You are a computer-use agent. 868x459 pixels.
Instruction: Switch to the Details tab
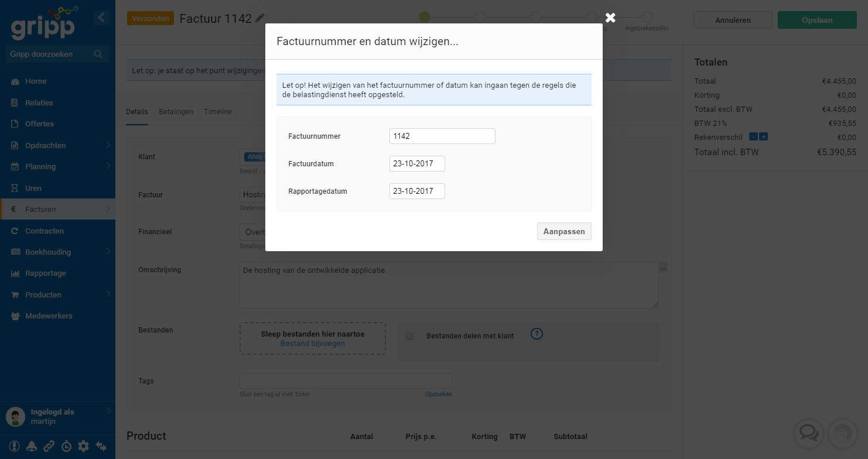click(137, 112)
